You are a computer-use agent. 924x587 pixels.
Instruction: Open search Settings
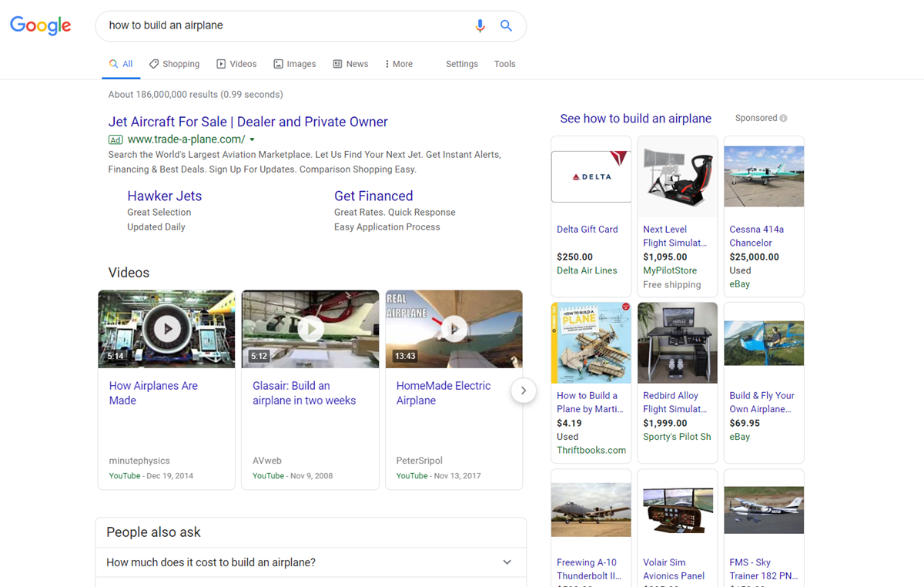point(462,64)
